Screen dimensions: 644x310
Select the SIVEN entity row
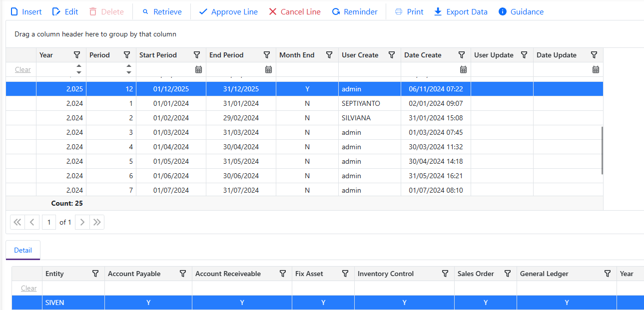click(328, 303)
